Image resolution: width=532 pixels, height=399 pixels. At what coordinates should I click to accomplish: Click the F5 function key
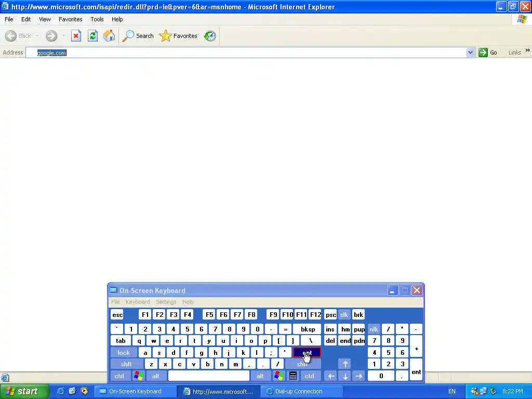click(x=210, y=314)
